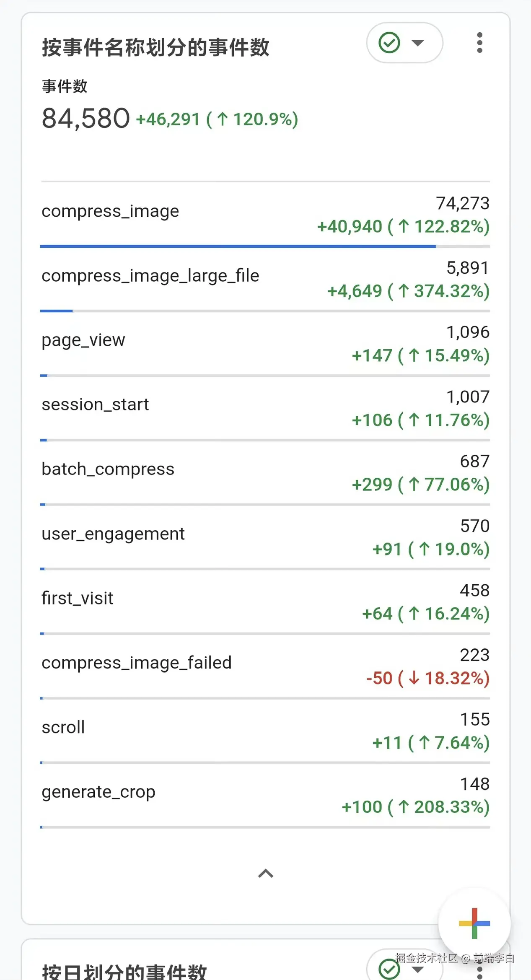The width and height of the screenshot is (531, 980).
Task: Click the blue compress_image progress bar
Action: point(238,246)
